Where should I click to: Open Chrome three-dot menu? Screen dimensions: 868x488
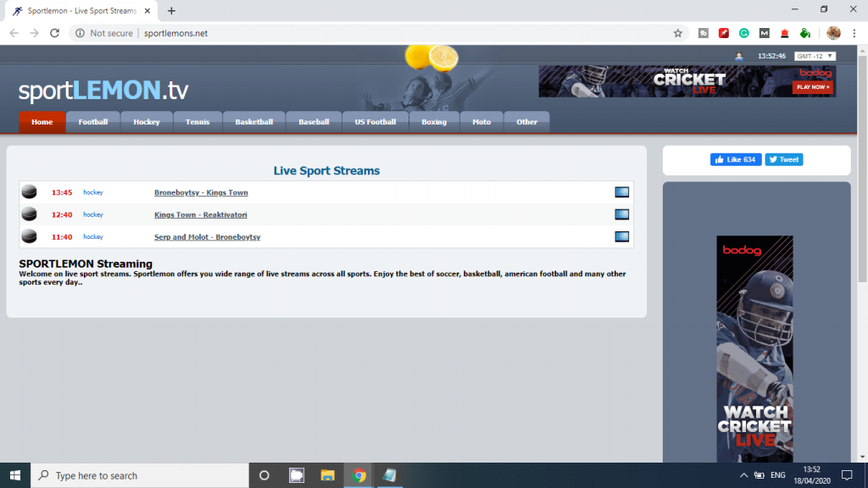[854, 33]
